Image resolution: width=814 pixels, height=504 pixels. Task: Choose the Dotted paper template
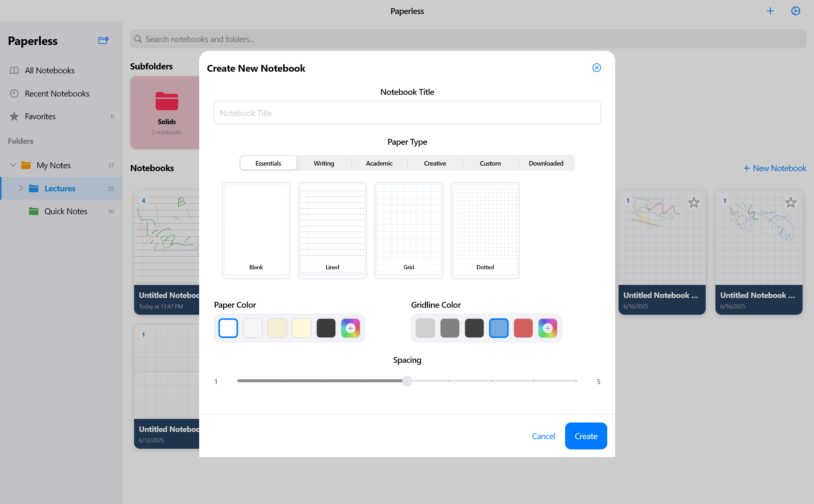pyautogui.click(x=485, y=230)
